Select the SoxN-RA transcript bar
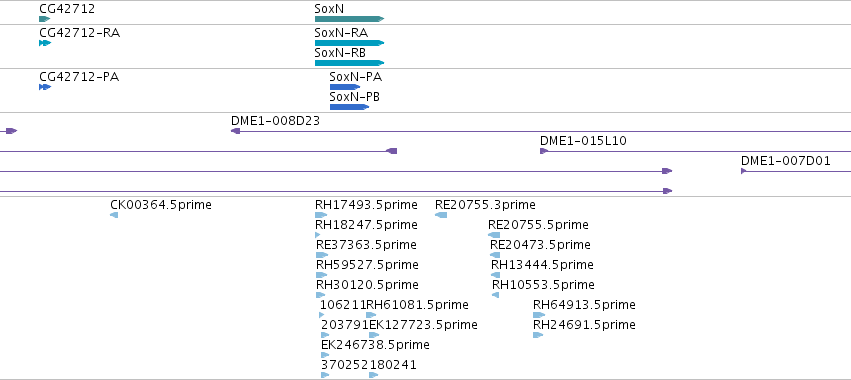Viewport: 851px width, 380px height. pyautogui.click(x=350, y=43)
